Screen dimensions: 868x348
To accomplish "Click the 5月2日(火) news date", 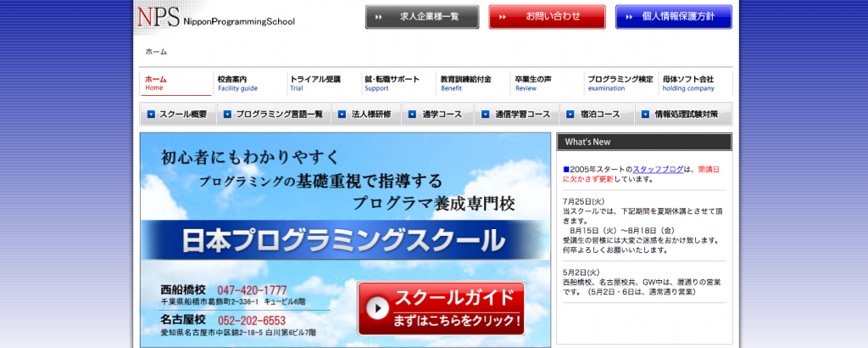I will (x=581, y=272).
